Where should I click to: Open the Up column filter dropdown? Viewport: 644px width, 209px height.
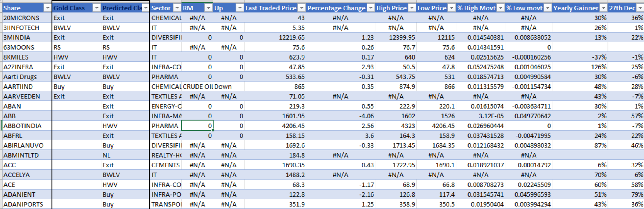[x=240, y=8]
